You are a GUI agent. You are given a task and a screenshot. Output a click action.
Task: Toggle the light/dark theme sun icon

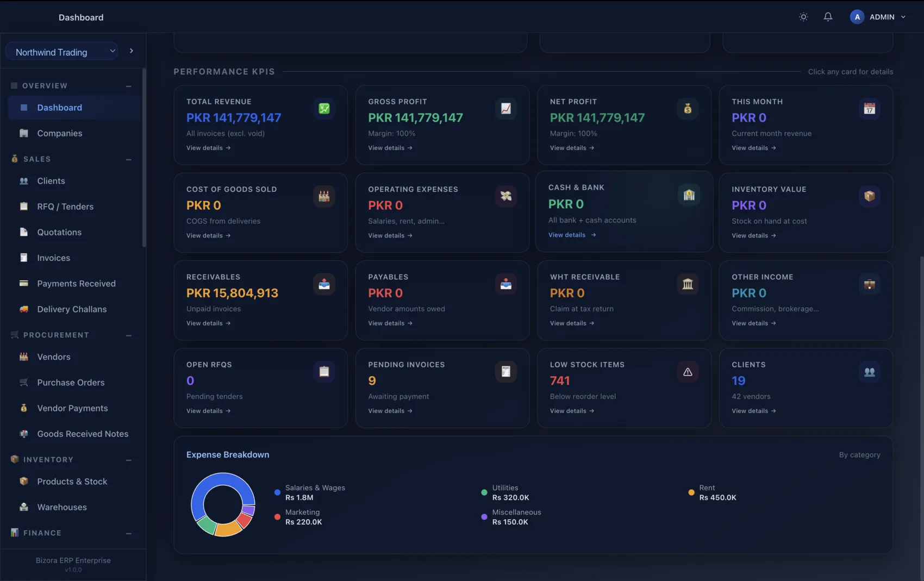click(x=803, y=17)
